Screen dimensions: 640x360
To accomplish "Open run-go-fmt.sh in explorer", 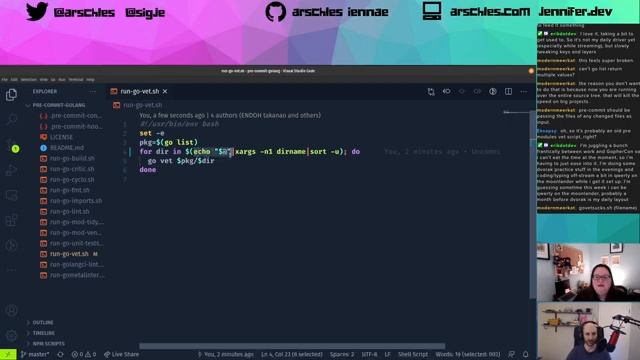I will [x=69, y=190].
